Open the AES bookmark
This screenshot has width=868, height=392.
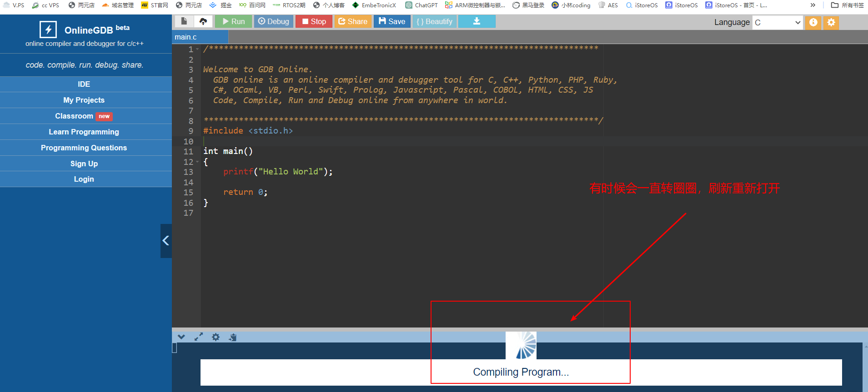click(x=608, y=5)
